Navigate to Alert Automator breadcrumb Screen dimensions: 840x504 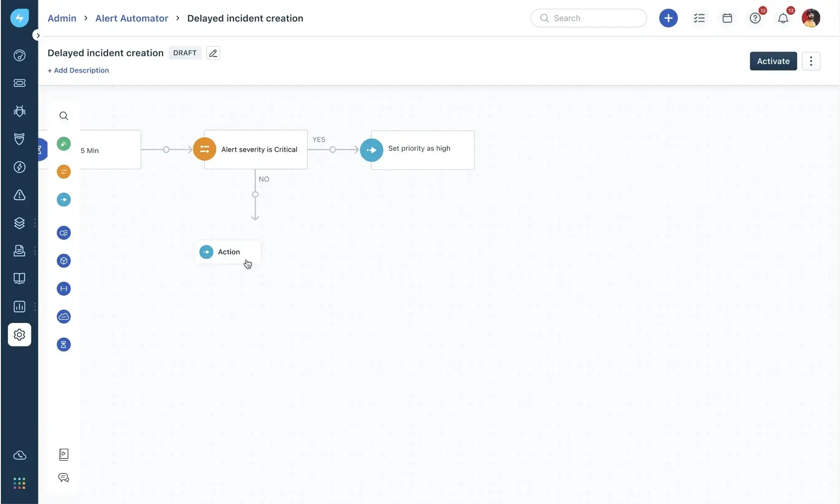[132, 18]
